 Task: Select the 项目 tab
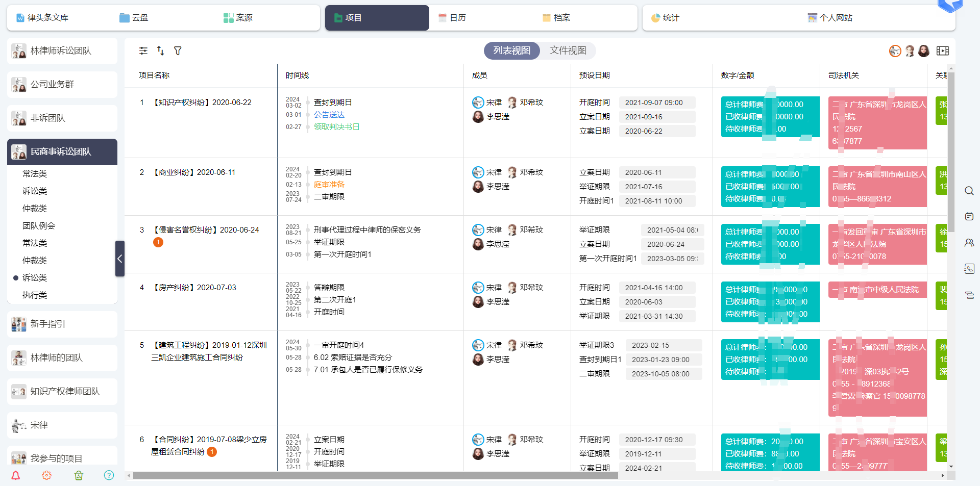click(x=377, y=18)
